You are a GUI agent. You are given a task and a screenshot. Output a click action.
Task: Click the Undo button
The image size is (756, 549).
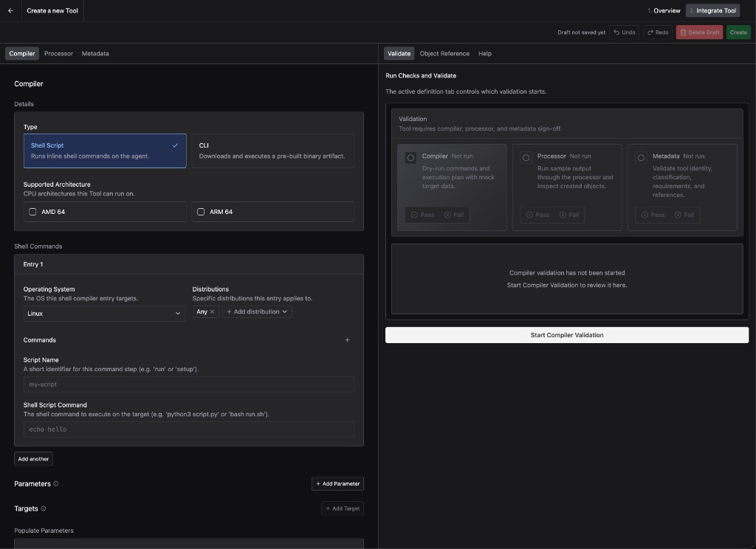625,32
